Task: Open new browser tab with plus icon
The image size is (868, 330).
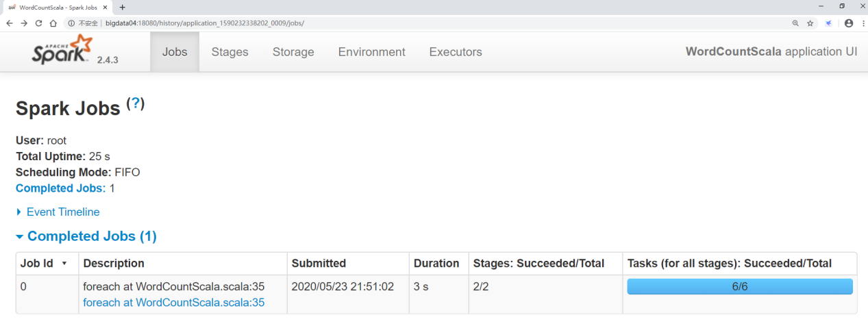Action: coord(123,7)
